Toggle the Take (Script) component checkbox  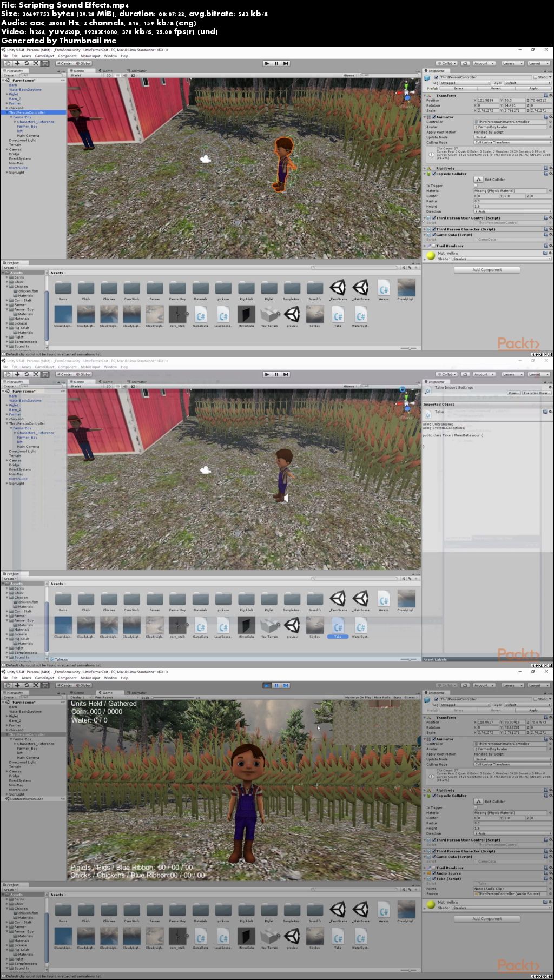[434, 879]
